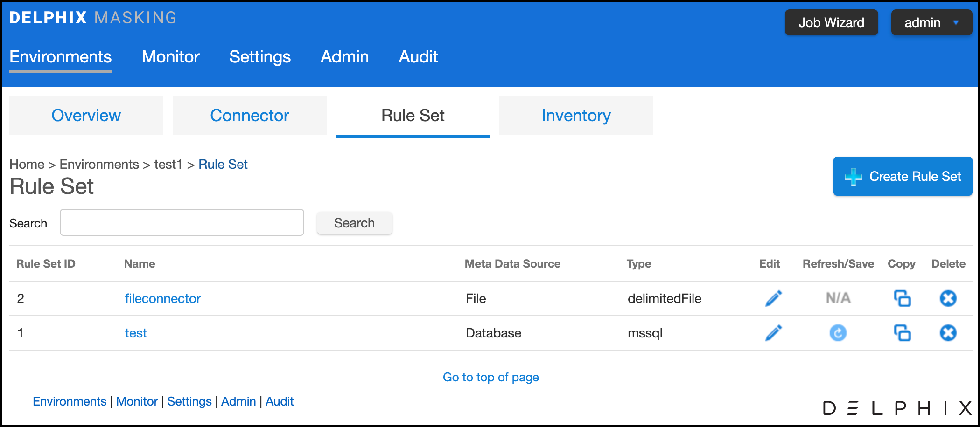Delete the fileconnector rule set
Image resolution: width=980 pixels, height=427 pixels.
[x=948, y=298]
